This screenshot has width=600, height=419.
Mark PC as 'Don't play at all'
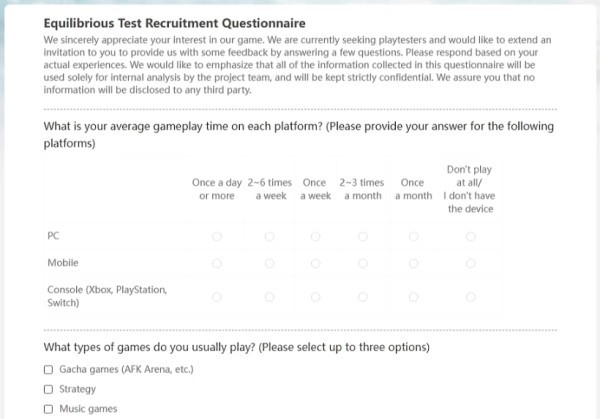[x=470, y=237]
